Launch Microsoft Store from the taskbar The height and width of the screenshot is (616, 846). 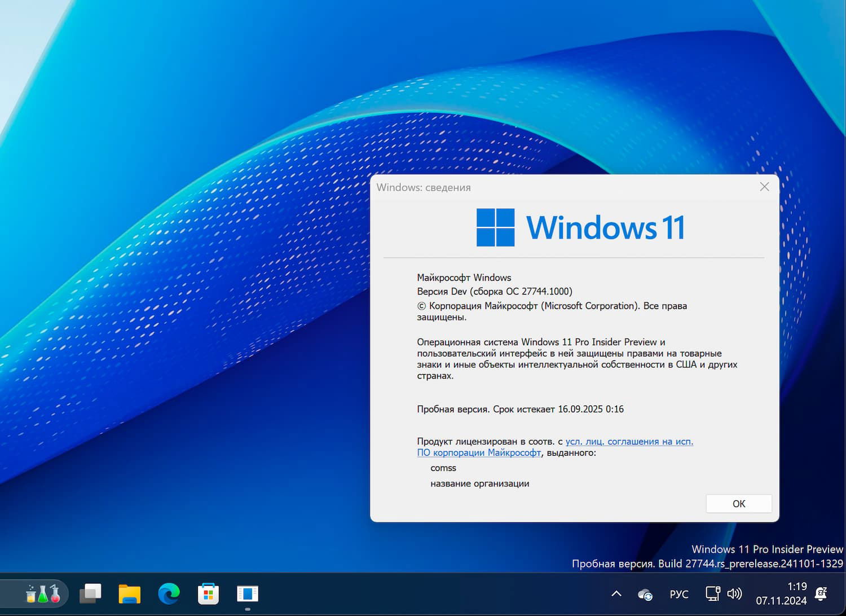click(208, 593)
